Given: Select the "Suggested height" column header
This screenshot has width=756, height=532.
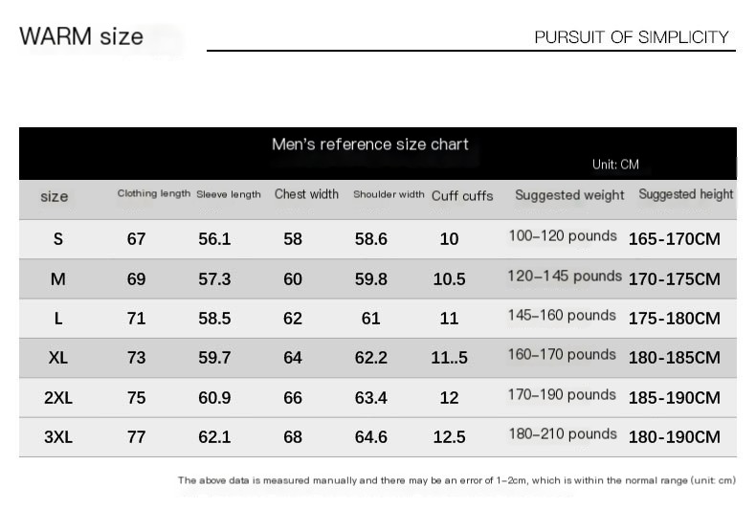Looking at the screenshot, I should coord(686,194).
